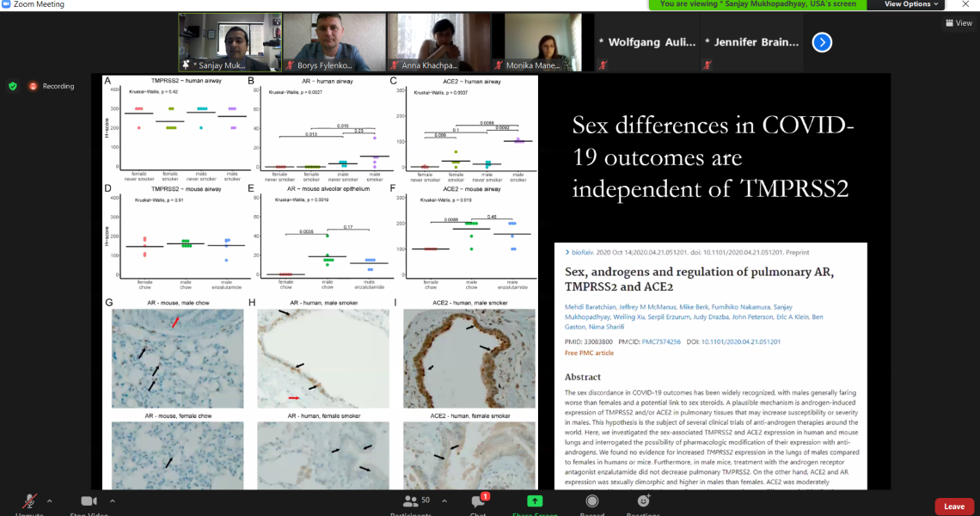The height and width of the screenshot is (516, 980).
Task: Expand participants options arrow
Action: click(444, 501)
